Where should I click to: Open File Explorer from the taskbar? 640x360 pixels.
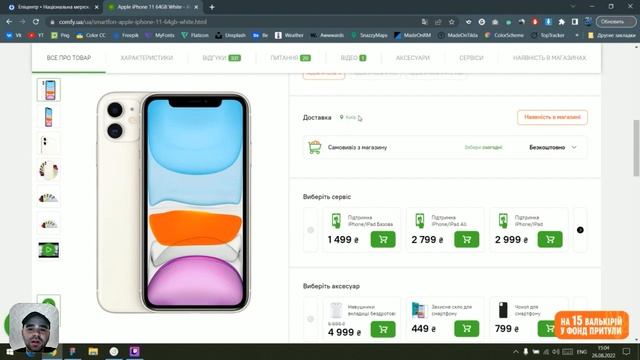(x=93, y=351)
